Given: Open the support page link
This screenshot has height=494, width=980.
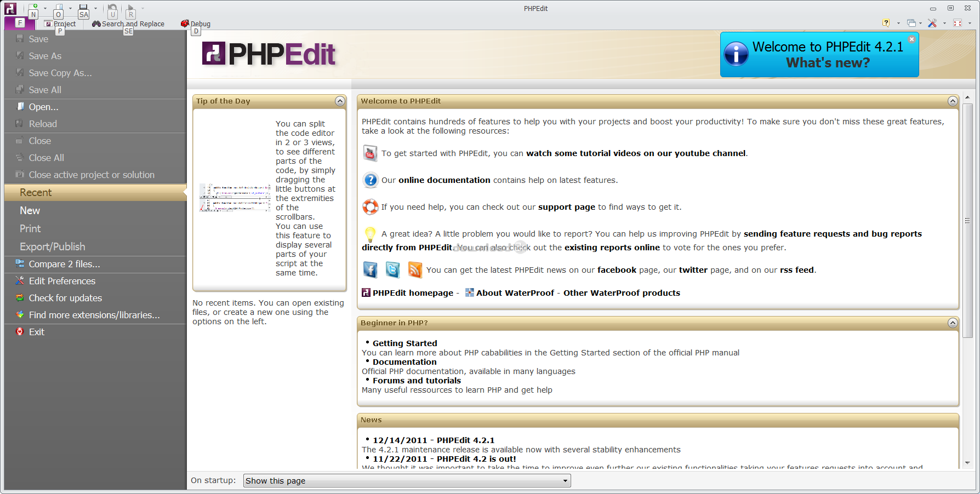Looking at the screenshot, I should [x=567, y=207].
